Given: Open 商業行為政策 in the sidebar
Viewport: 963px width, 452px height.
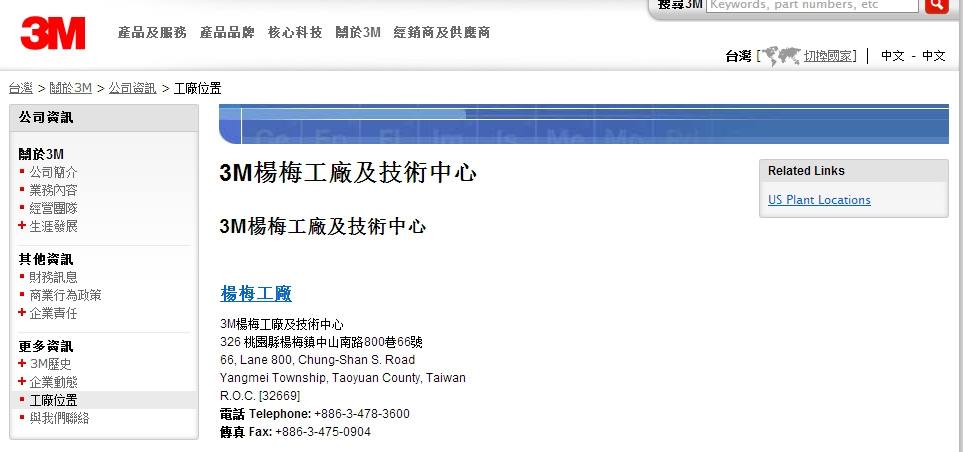Looking at the screenshot, I should point(66,295).
